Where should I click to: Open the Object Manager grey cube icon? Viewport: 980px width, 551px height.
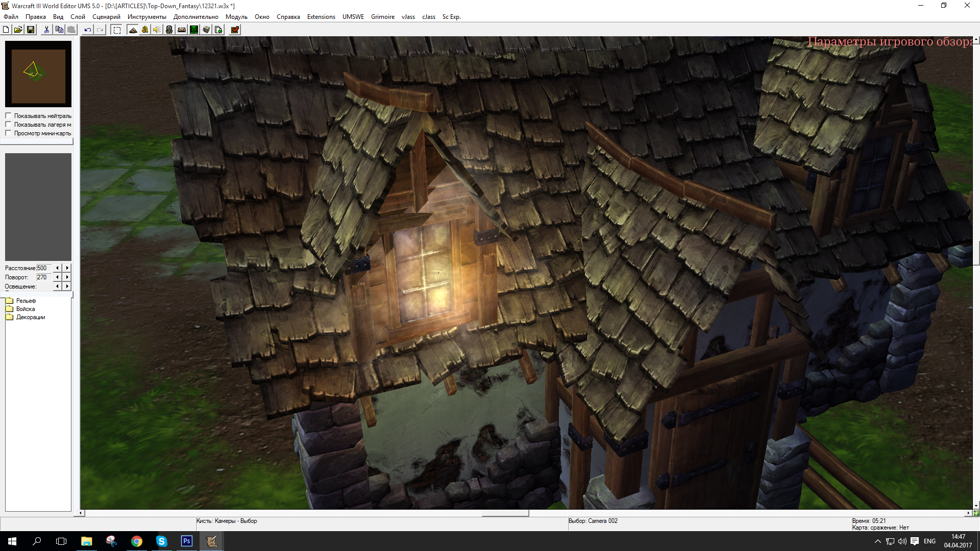pos(206,30)
